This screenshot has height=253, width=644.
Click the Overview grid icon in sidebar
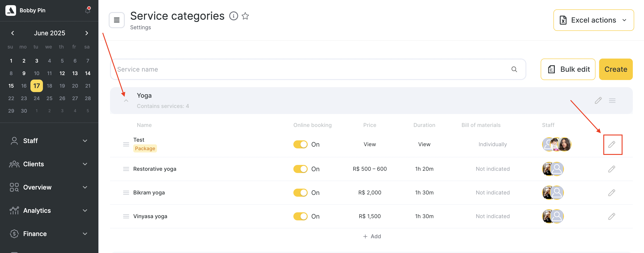click(x=14, y=187)
